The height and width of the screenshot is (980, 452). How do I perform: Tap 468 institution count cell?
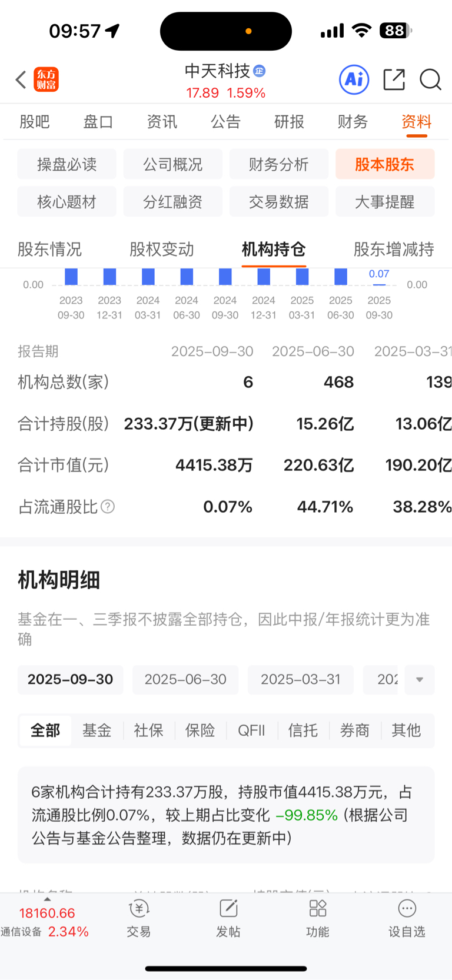338,383
